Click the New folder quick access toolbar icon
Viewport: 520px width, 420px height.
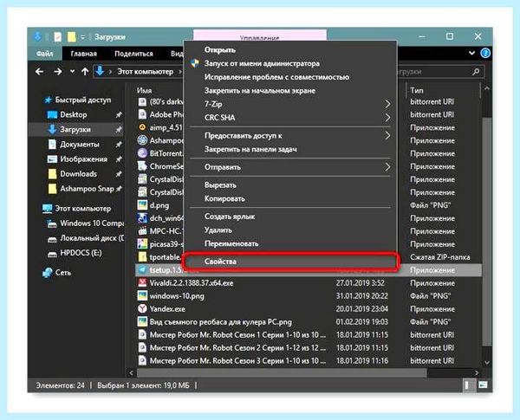coord(72,36)
